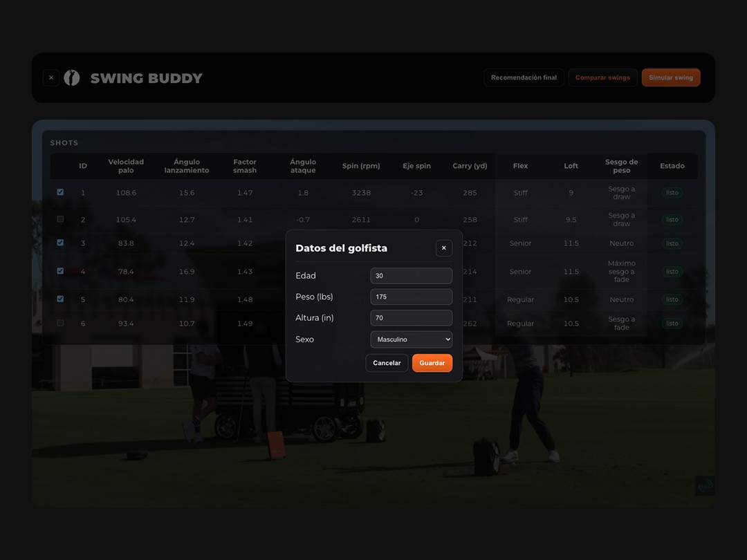Click the Comparar swings button
The width and height of the screenshot is (747, 560).
[602, 77]
